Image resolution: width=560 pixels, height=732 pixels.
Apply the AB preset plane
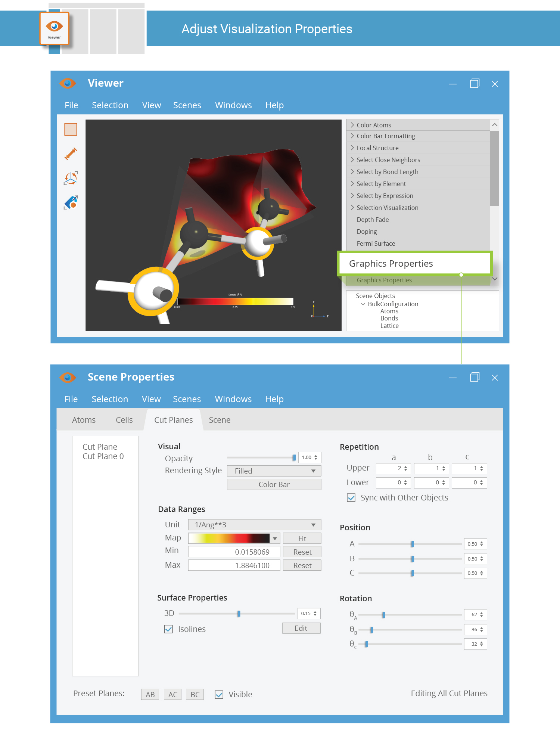coord(150,695)
